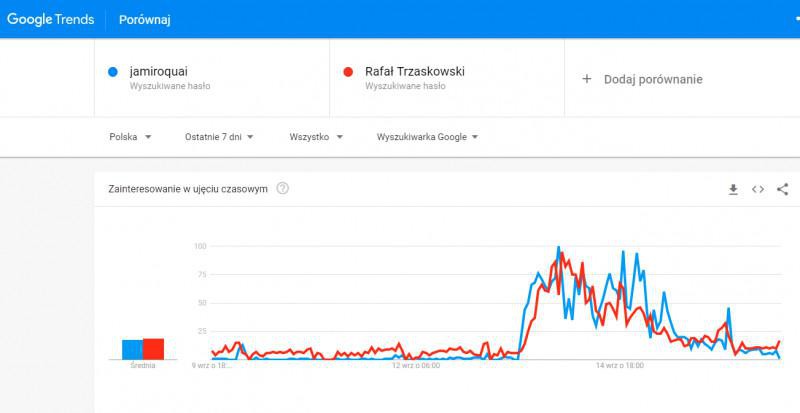The width and height of the screenshot is (800, 413).
Task: Click the blue average bar for jamiroquai
Action: [x=131, y=349]
